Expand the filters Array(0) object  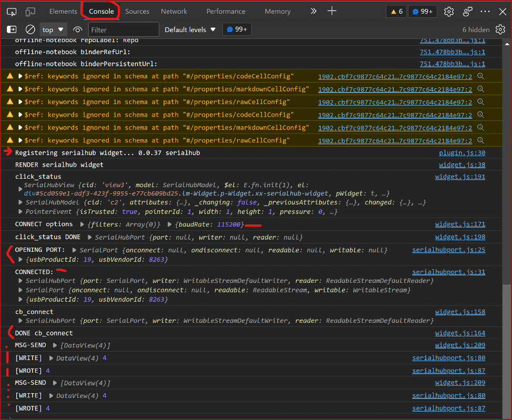[x=83, y=224]
